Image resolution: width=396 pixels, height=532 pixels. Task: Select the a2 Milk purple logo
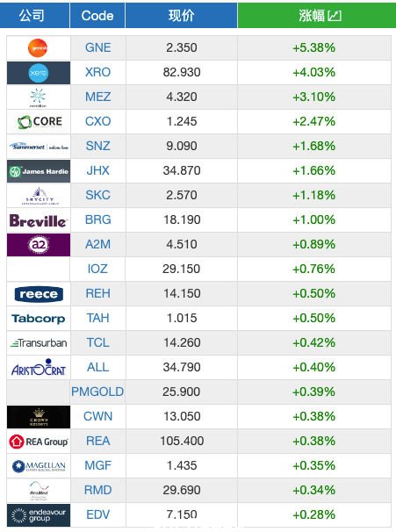tap(39, 245)
